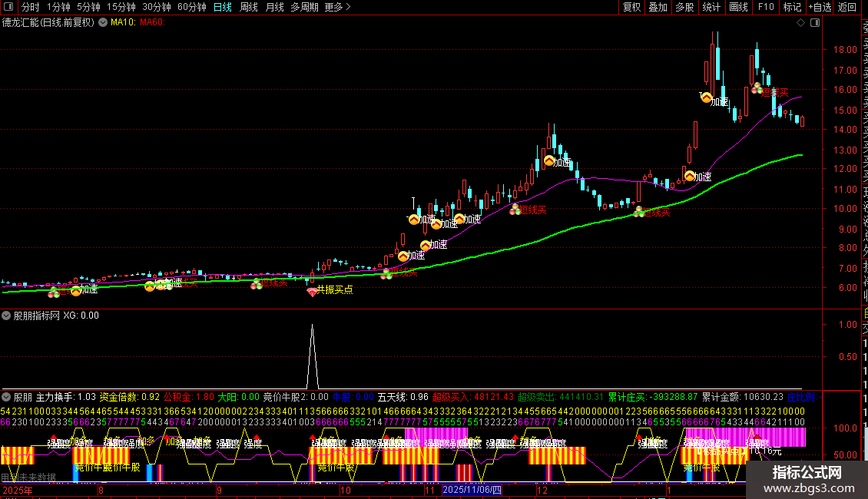This screenshot has width=868, height=499.
Task: Click the MA10 indicator label
Action: (123, 23)
